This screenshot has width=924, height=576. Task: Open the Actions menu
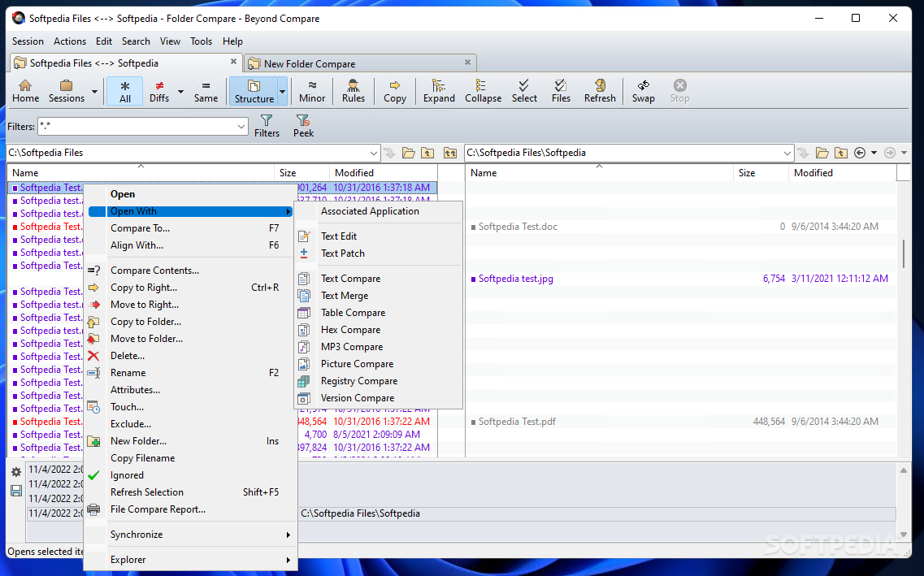[x=70, y=41]
